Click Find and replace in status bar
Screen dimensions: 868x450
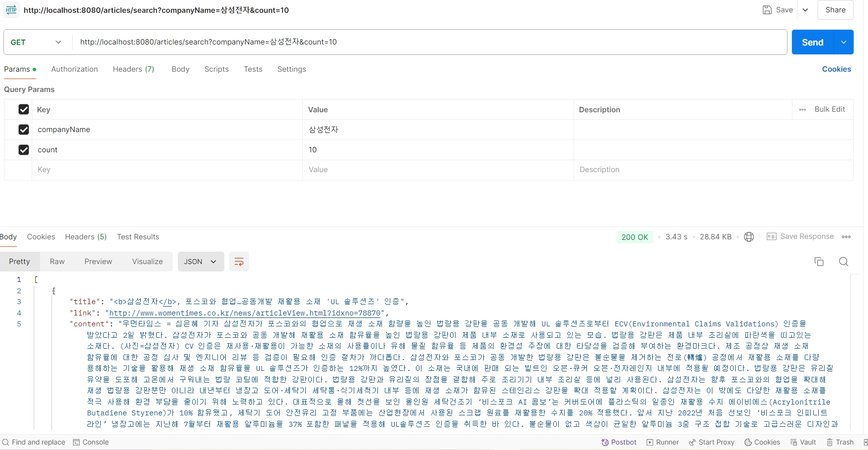(x=34, y=442)
